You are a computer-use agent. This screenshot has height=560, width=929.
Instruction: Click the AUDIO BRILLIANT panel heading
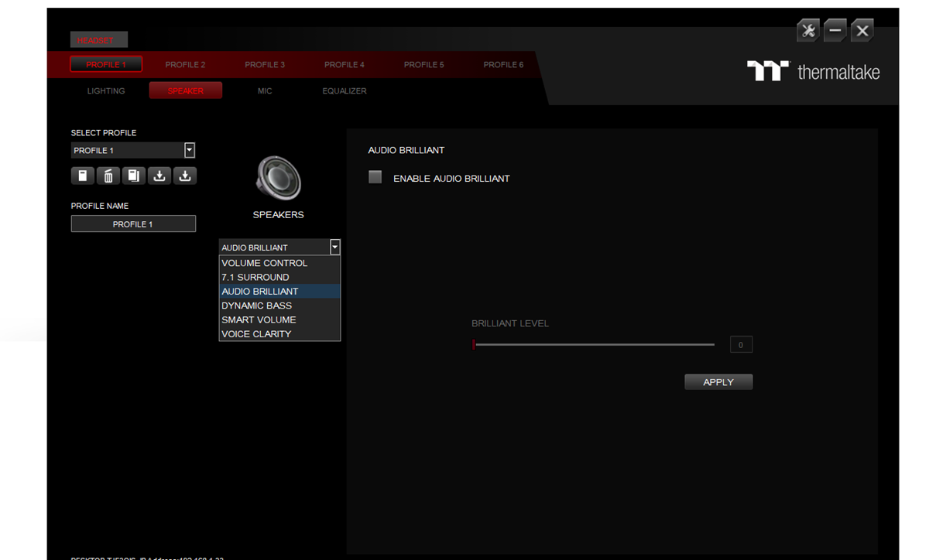coord(406,150)
